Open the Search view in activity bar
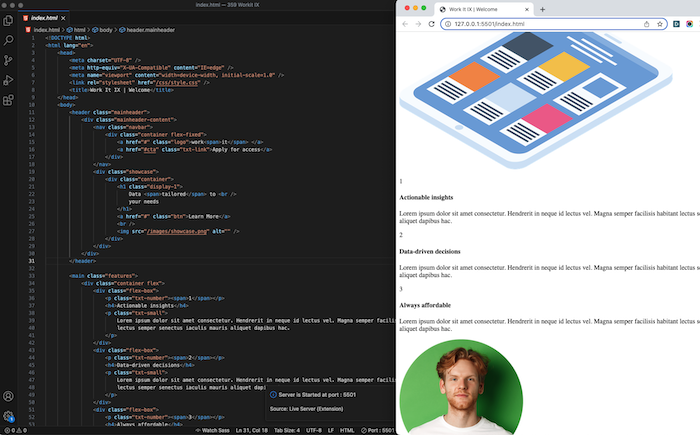The image size is (700, 435). coord(8,40)
